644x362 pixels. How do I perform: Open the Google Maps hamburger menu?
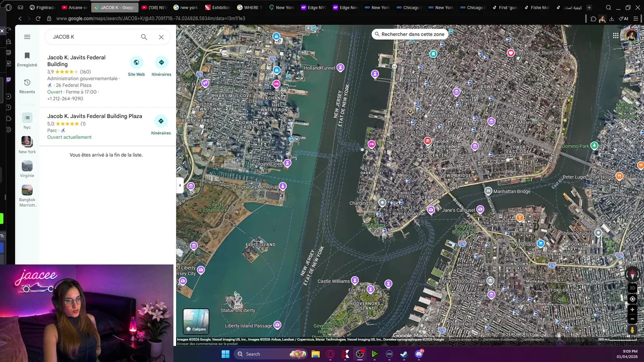pos(27,37)
